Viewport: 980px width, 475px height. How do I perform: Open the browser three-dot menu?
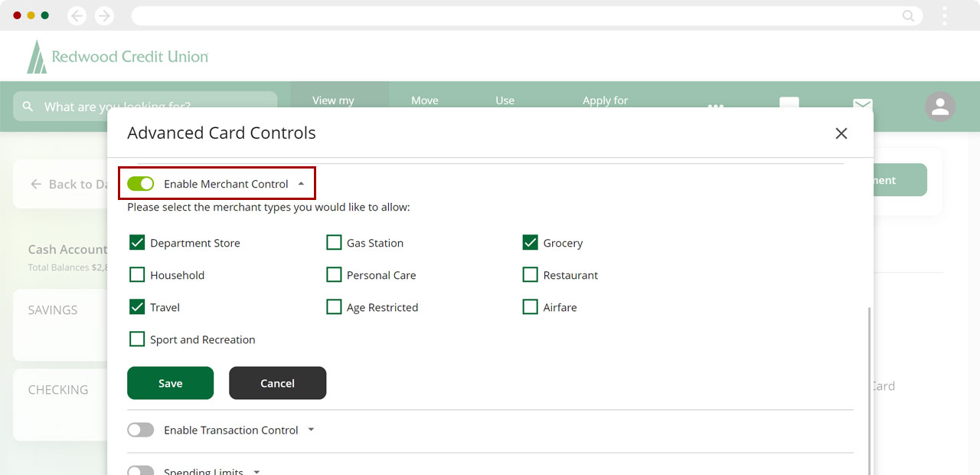pos(945,15)
